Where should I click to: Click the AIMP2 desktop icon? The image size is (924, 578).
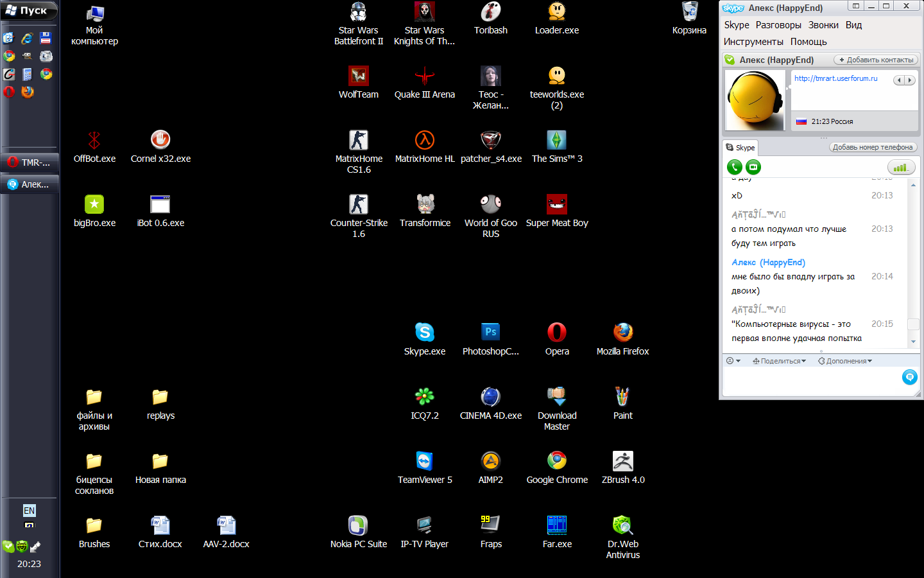491,468
